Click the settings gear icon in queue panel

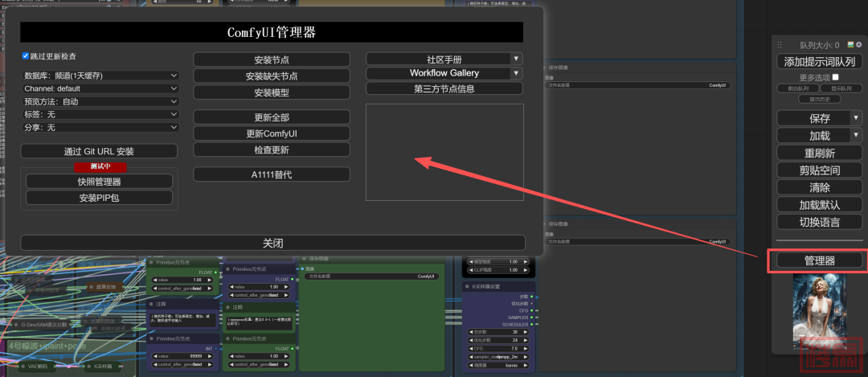[859, 45]
